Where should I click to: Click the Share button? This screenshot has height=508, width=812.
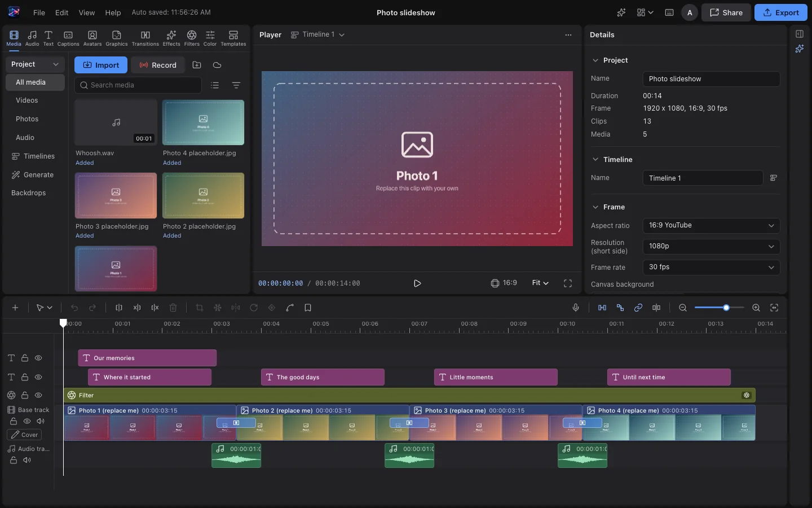[726, 12]
